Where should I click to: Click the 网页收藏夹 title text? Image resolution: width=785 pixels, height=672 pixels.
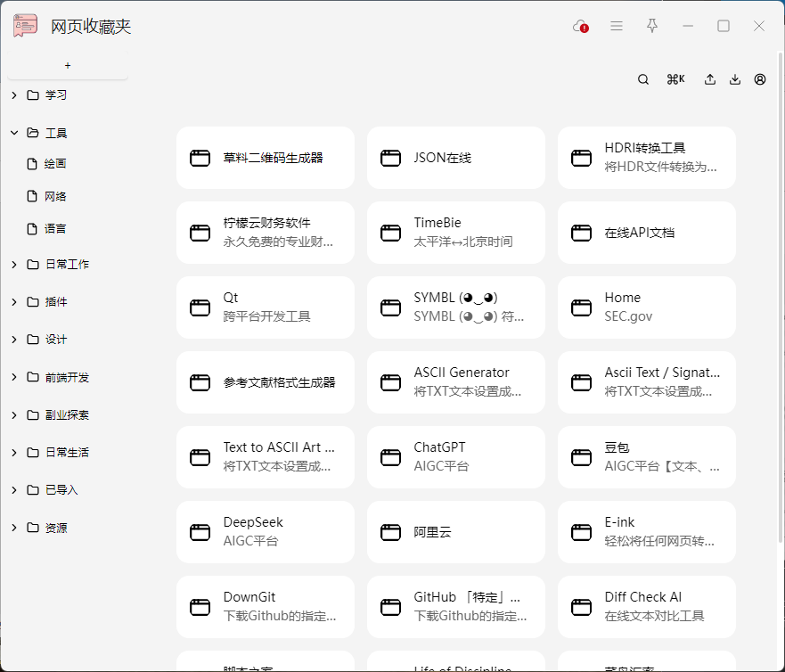pyautogui.click(x=91, y=27)
